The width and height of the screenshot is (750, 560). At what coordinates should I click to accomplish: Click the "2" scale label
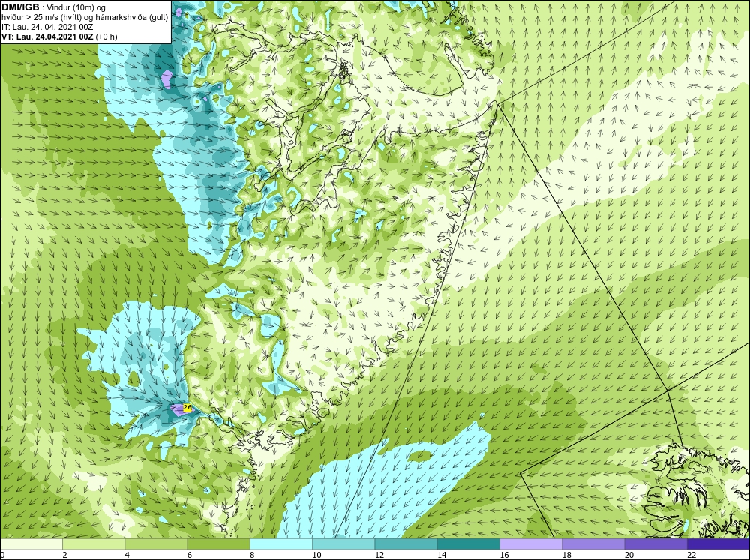(x=64, y=555)
